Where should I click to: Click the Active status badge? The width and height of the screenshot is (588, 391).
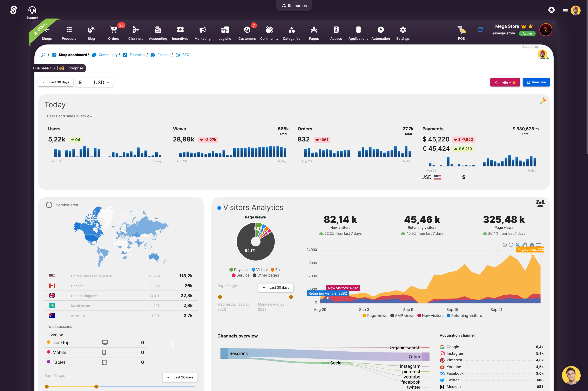tap(527, 33)
